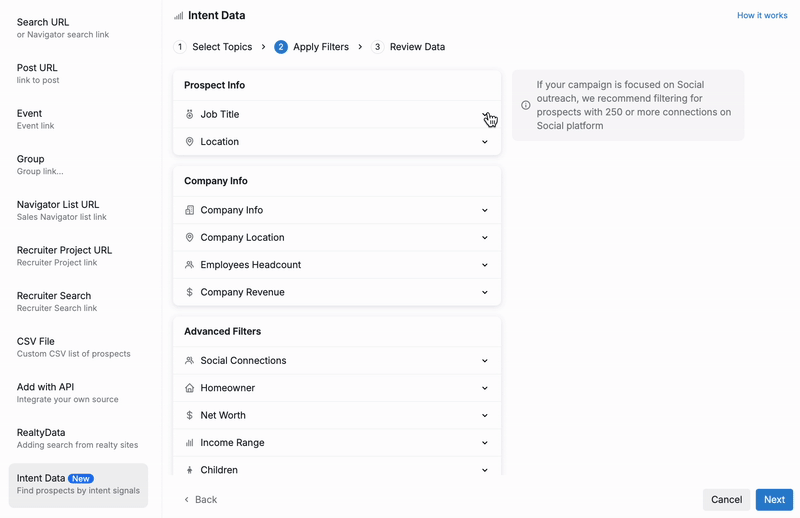
Task: Click the bar chart icon beside Income Range
Action: [189, 442]
